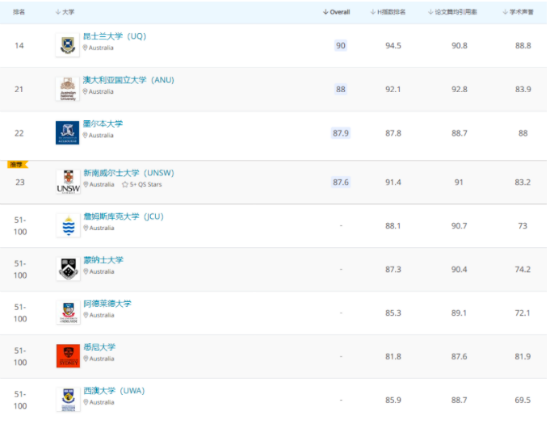Image resolution: width=550 pixels, height=425 pixels.
Task: Click the yellow recommended tag above rank 23
Action: [x=18, y=164]
